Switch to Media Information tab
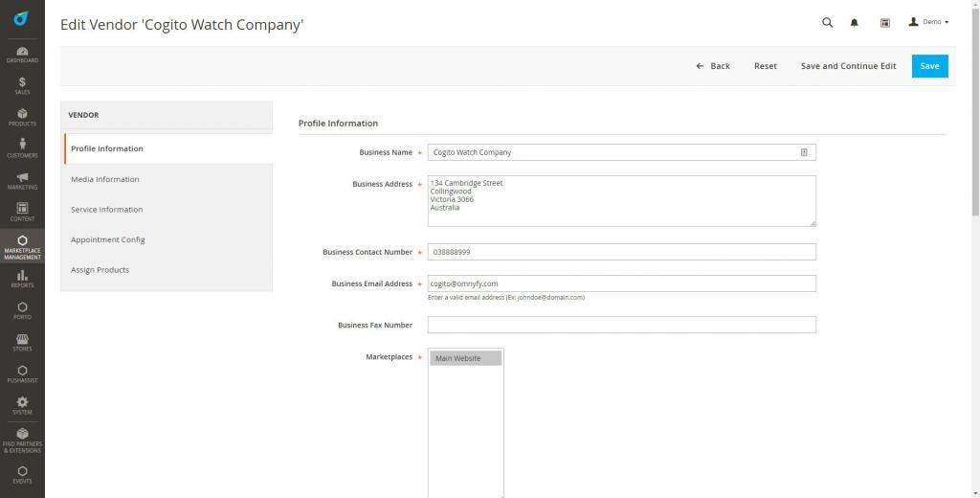Viewport: 980px width, 498px height. [x=167, y=179]
